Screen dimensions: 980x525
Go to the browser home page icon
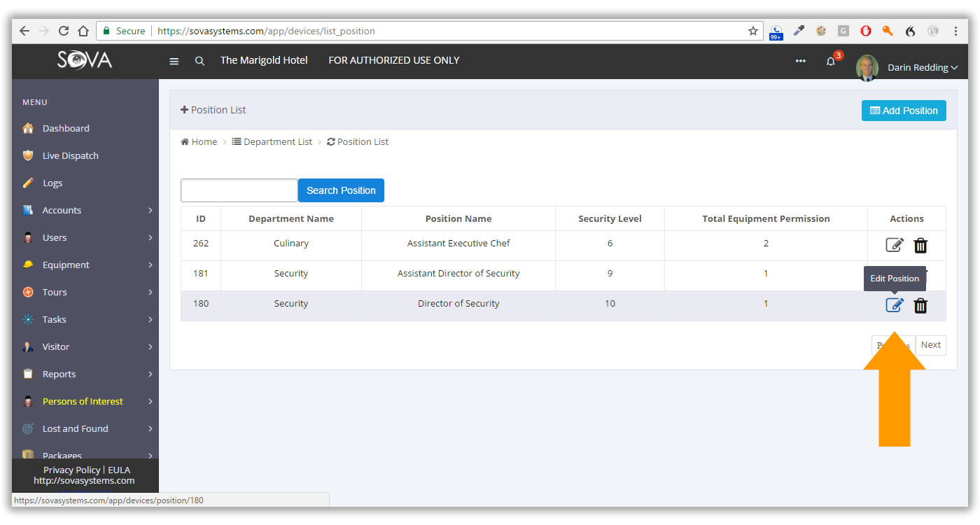[83, 31]
